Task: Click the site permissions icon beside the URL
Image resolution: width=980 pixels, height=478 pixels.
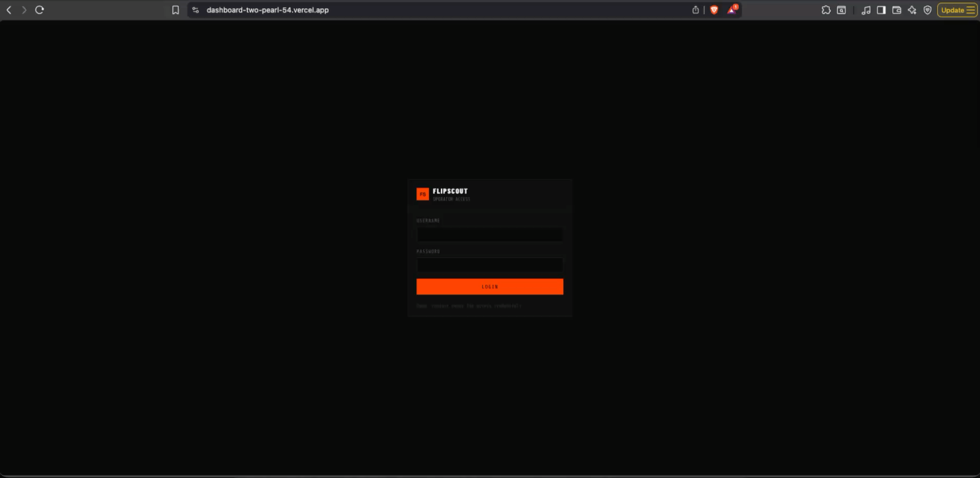Action: (x=195, y=9)
